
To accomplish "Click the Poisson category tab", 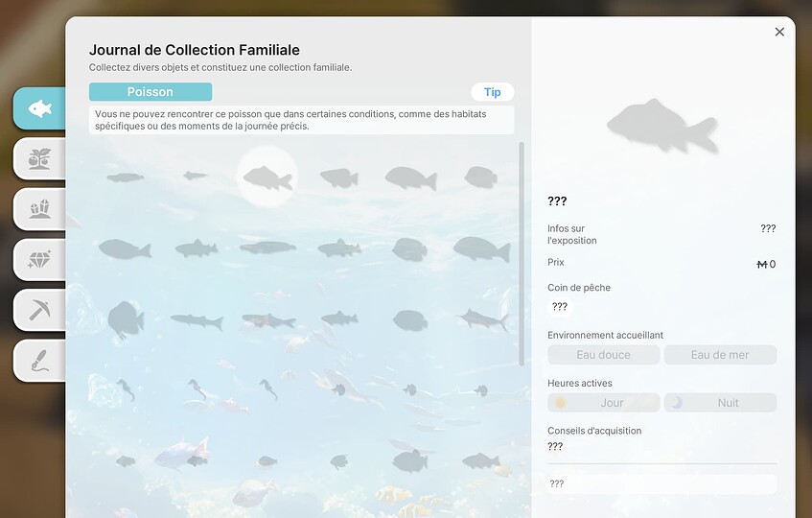I will [x=151, y=92].
